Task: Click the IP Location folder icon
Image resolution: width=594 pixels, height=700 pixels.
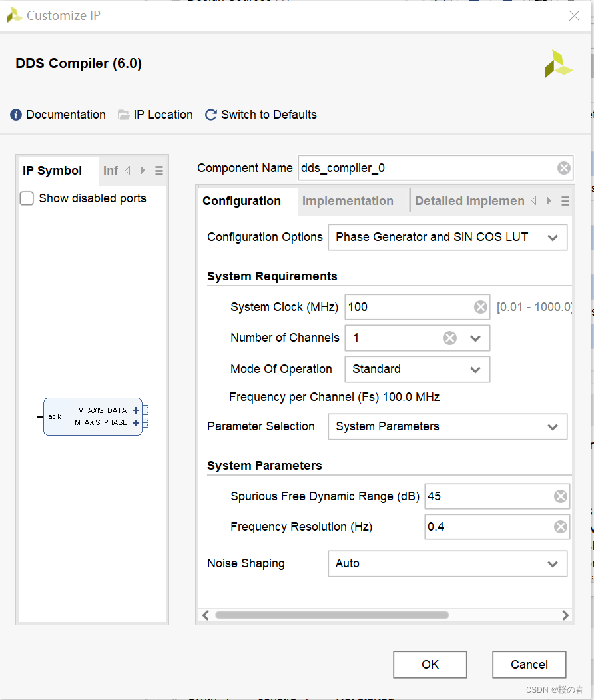Action: [124, 115]
